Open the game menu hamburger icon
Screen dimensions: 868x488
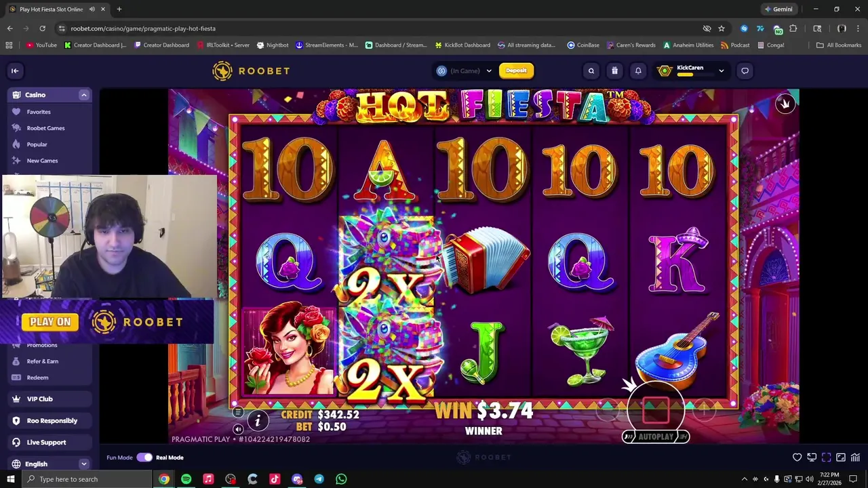click(x=238, y=412)
